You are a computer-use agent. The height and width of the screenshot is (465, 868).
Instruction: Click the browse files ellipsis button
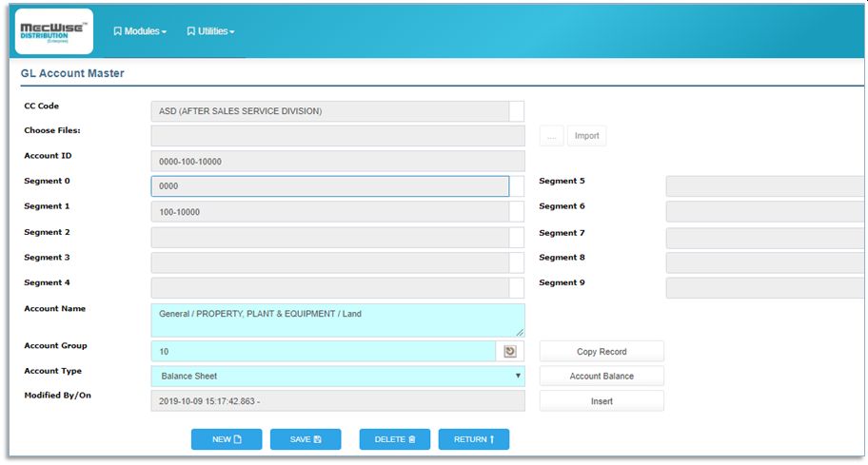pos(551,136)
